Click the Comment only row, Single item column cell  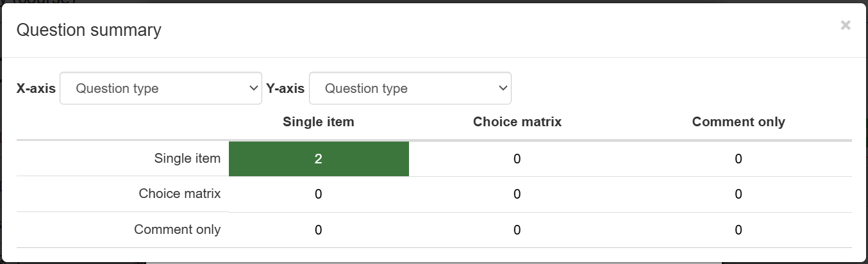point(319,230)
